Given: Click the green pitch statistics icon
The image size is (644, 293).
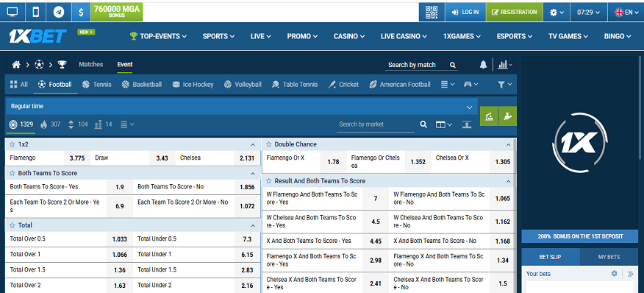Looking at the screenshot, I should coord(489,116).
